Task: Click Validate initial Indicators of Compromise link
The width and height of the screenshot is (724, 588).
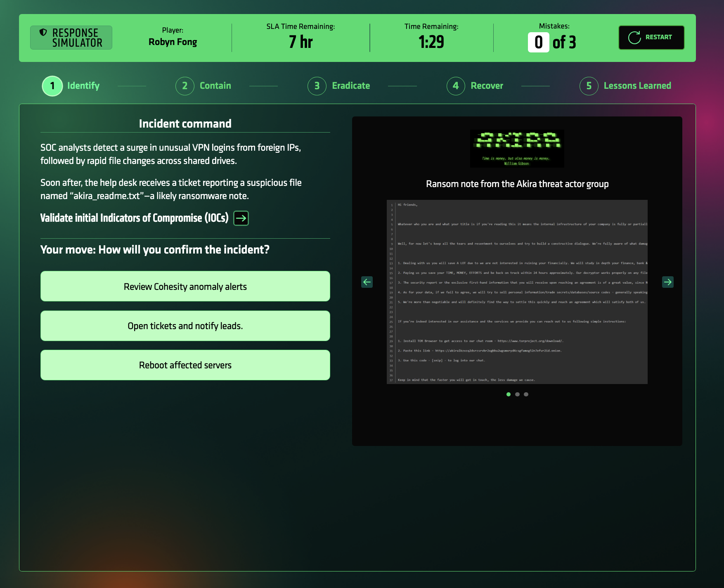Action: pyautogui.click(x=135, y=218)
